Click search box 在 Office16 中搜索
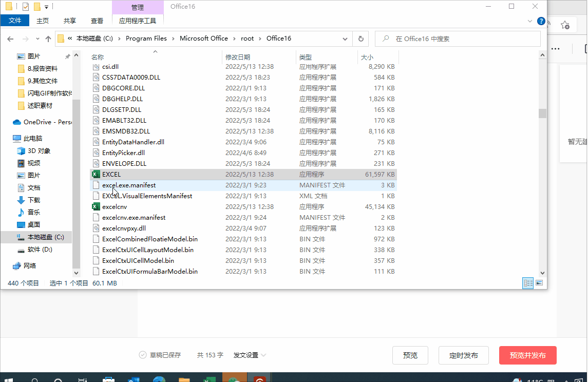 (458, 39)
